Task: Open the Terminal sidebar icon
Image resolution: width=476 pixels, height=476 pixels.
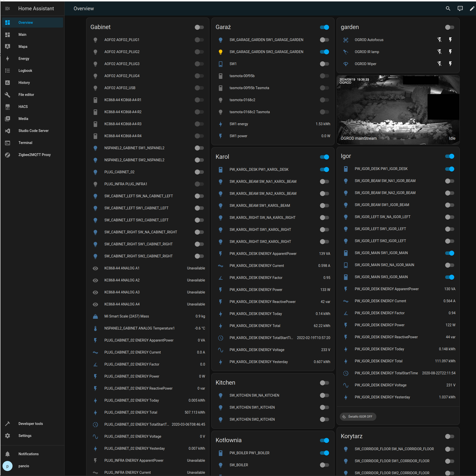Action: coord(8,142)
